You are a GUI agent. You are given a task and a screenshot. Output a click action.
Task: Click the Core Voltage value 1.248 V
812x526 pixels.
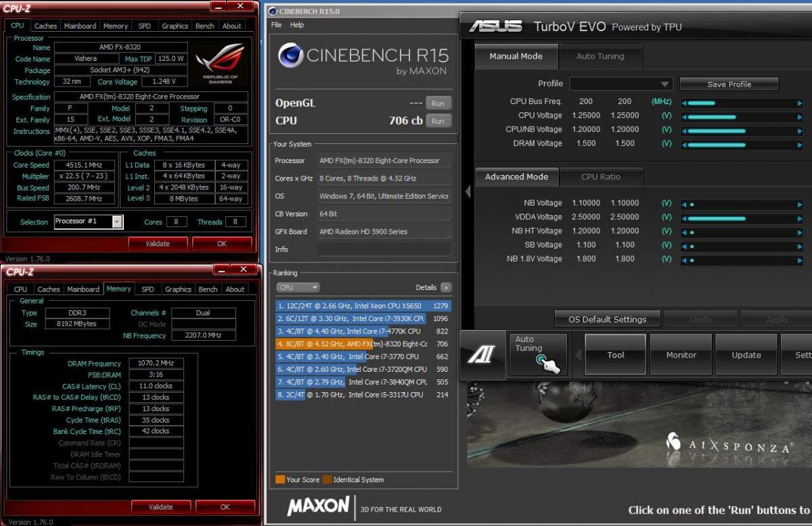coord(164,82)
